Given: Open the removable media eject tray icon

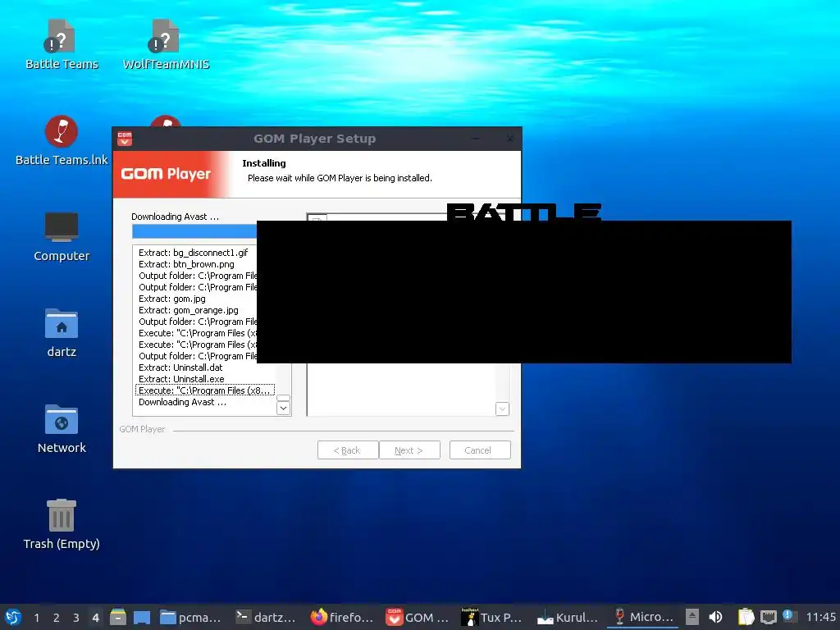Looking at the screenshot, I should coord(692,617).
